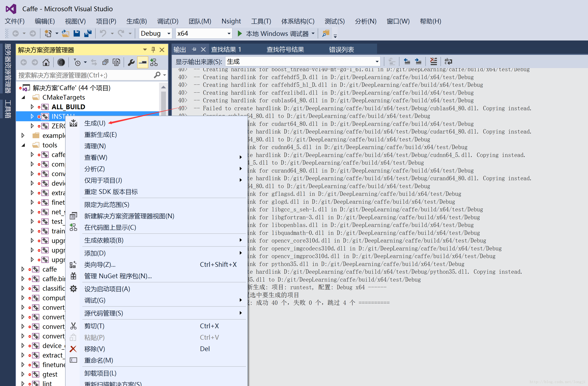
Task: Close the Output tab
Action: [x=203, y=49]
